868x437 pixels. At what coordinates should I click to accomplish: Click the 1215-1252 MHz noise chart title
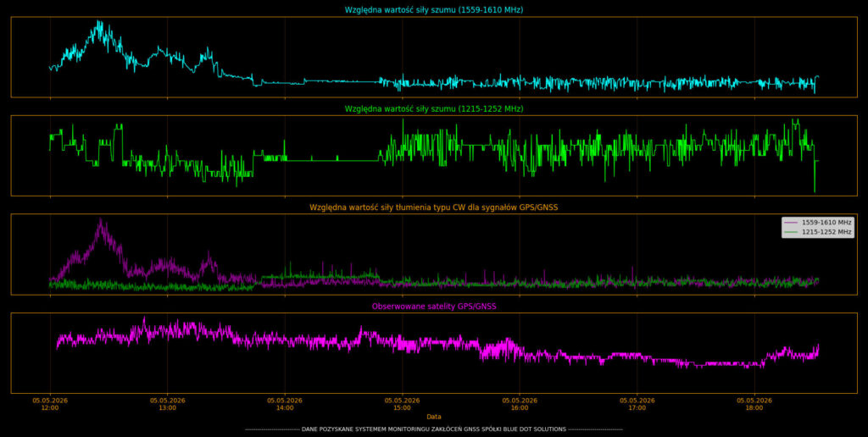[x=434, y=109]
